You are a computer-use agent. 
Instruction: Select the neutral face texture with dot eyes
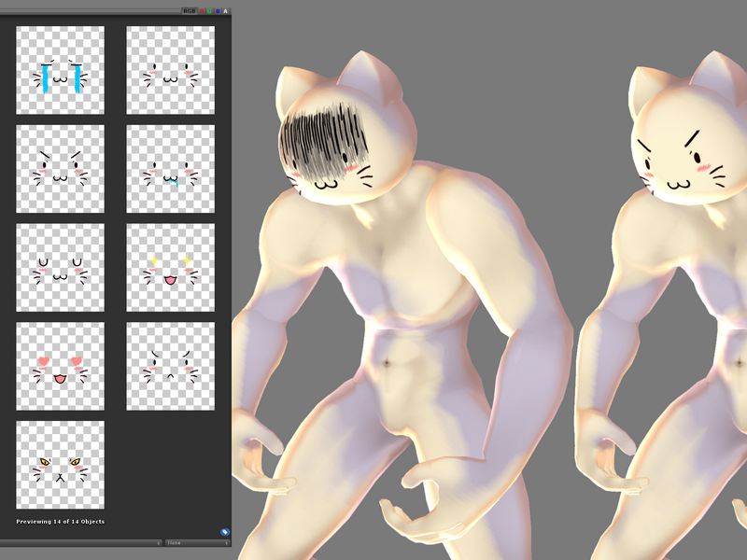click(170, 70)
